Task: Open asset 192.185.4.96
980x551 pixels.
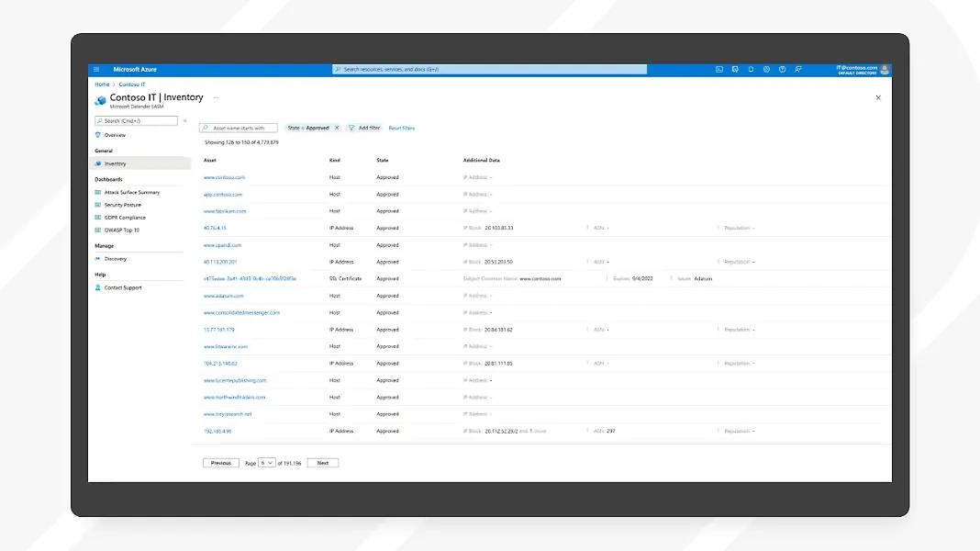Action: (217, 431)
